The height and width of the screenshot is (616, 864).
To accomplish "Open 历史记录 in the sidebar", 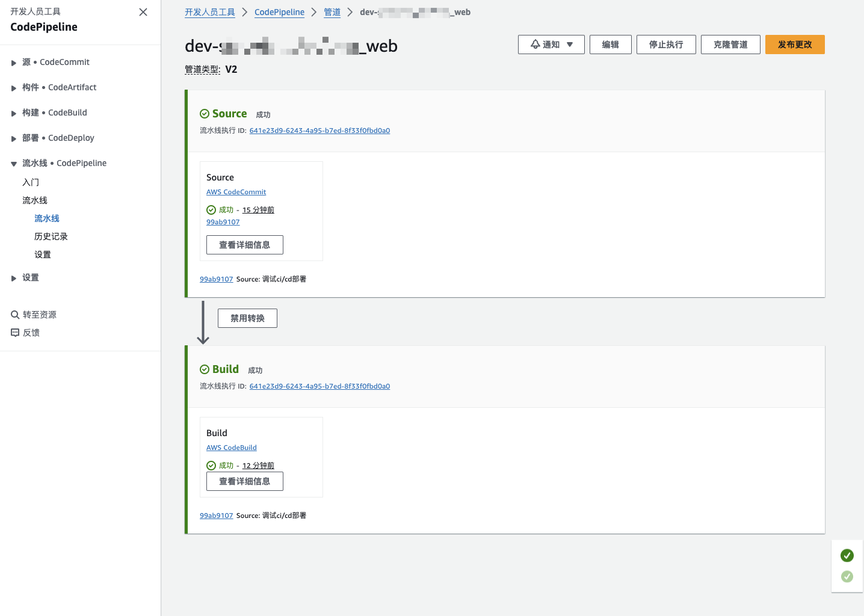I will [x=51, y=236].
